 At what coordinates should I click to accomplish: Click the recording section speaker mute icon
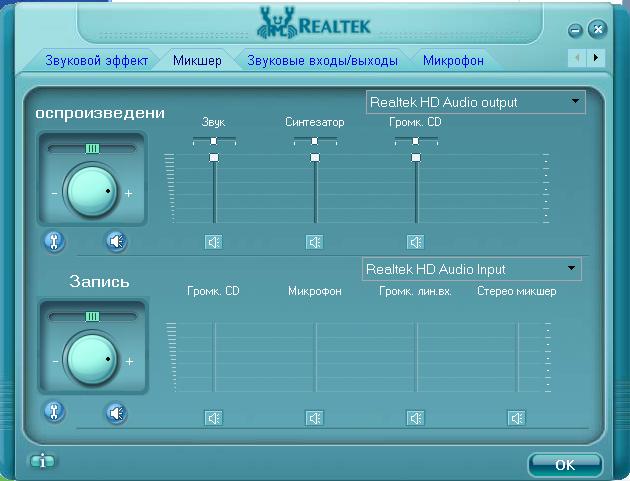pos(117,411)
